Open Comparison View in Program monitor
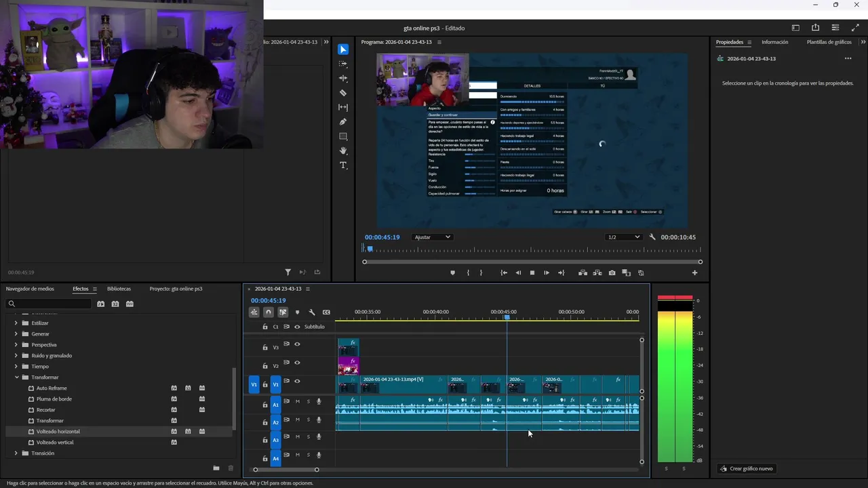 (x=626, y=272)
